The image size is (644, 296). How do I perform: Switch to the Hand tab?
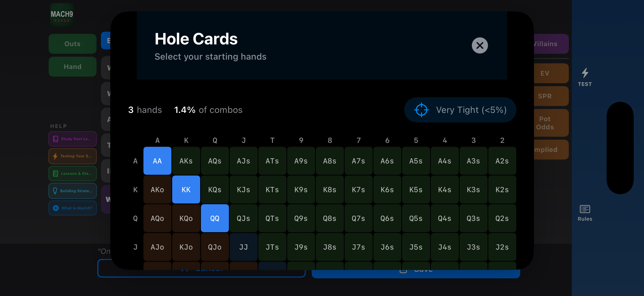point(72,67)
